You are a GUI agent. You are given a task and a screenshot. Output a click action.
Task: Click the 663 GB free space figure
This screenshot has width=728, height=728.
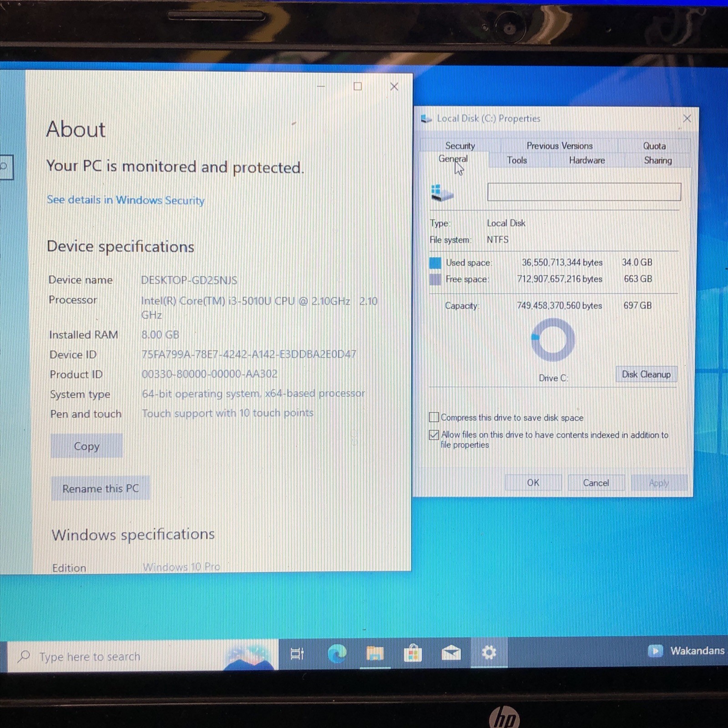tap(638, 278)
